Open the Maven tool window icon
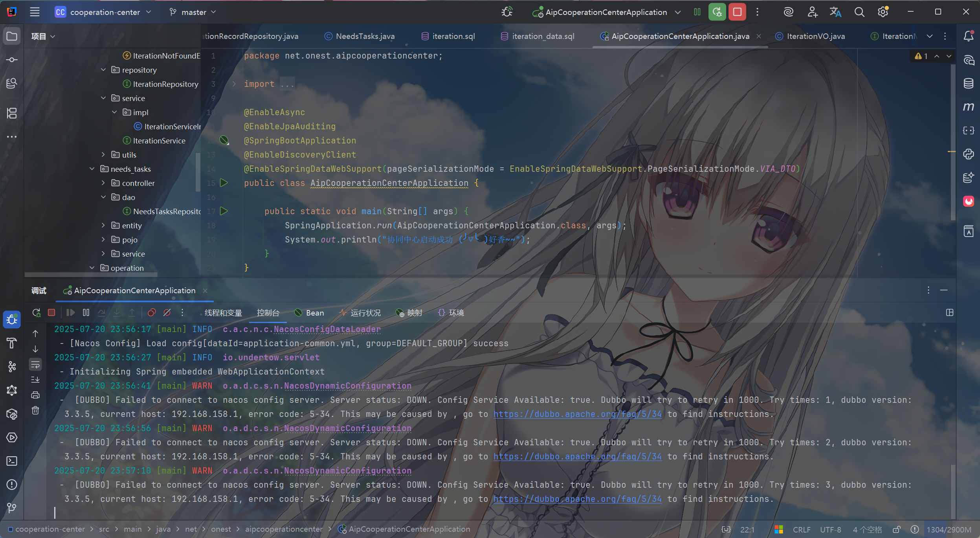 click(x=968, y=107)
